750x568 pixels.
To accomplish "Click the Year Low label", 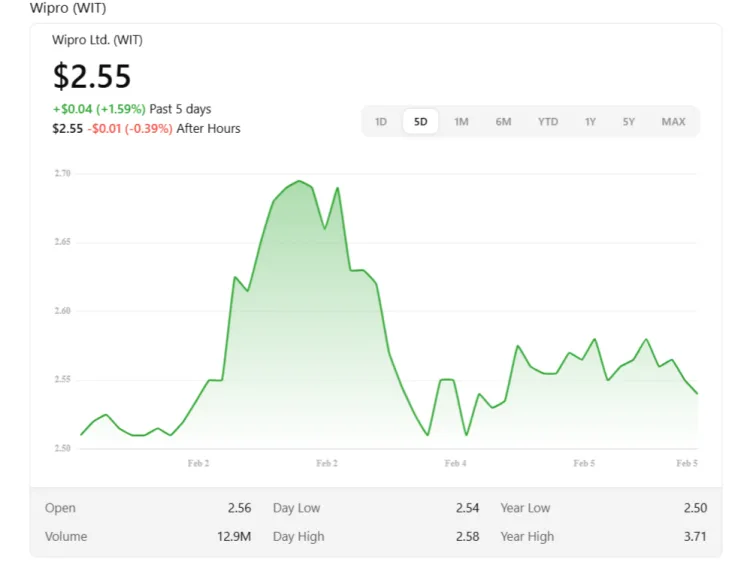I will click(525, 508).
